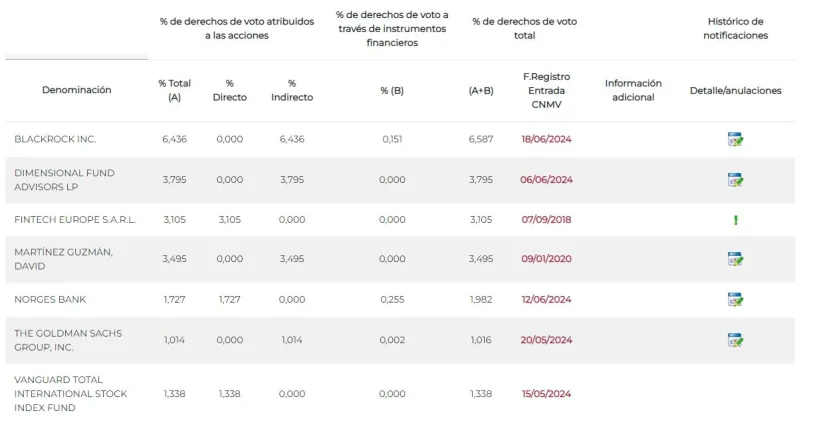The width and height of the screenshot is (825, 423).
Task: Click F.Registro Entrada CNMV column header
Action: click(x=546, y=90)
